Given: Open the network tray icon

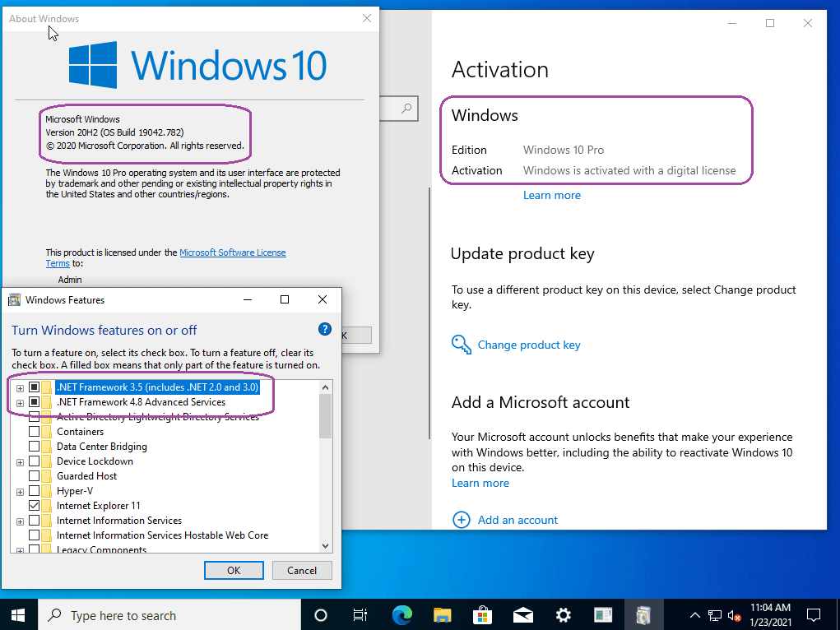Looking at the screenshot, I should [715, 615].
